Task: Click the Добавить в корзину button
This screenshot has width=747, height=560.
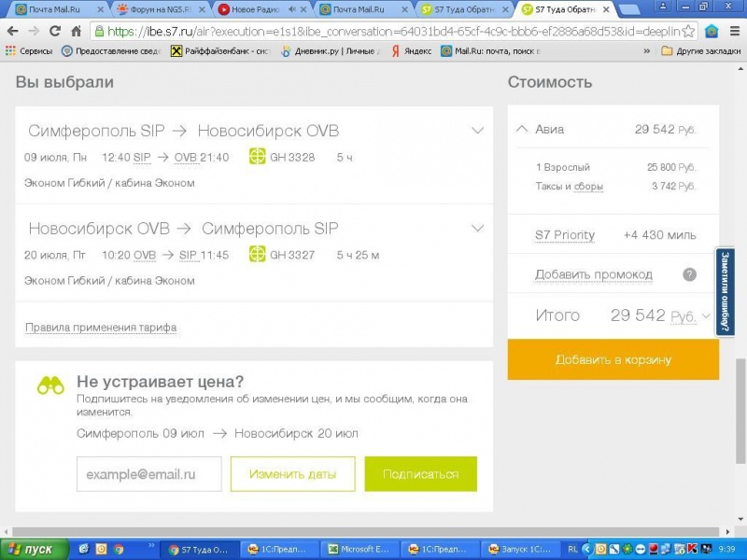Action: (613, 359)
